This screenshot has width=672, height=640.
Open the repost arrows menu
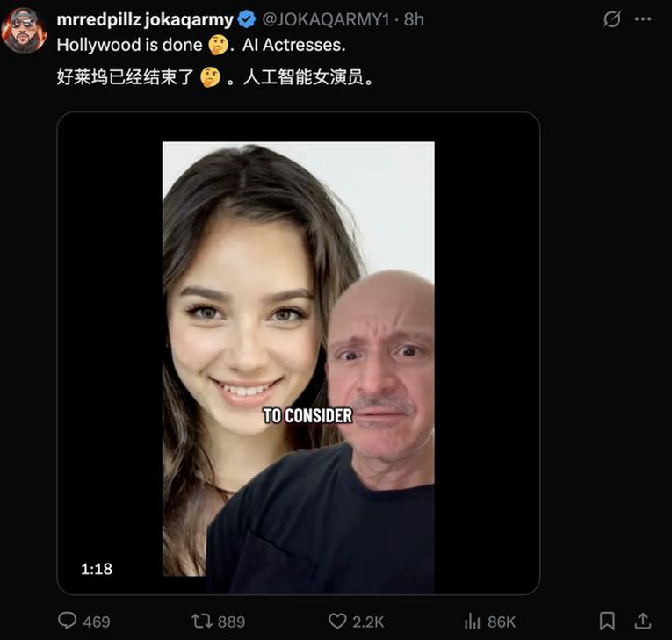[202, 621]
